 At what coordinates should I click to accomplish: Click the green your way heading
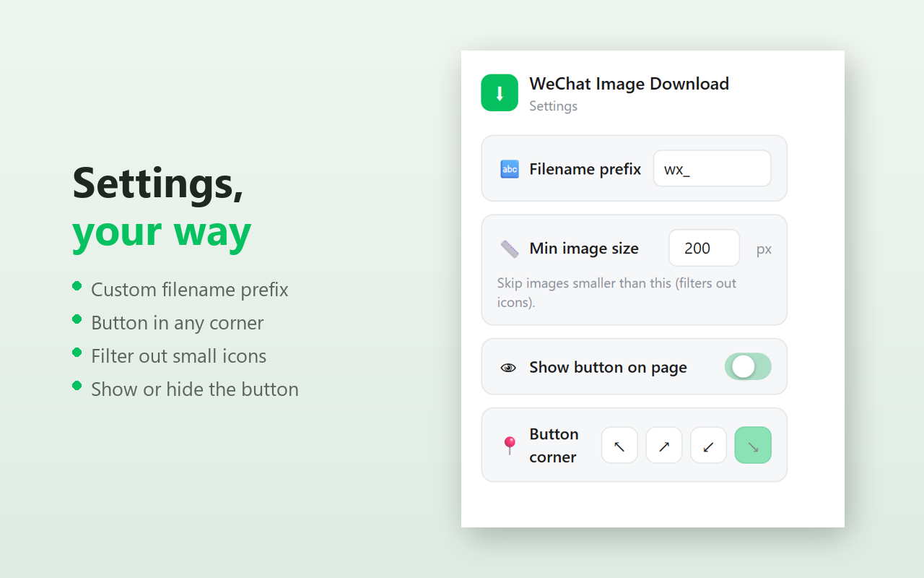click(162, 233)
